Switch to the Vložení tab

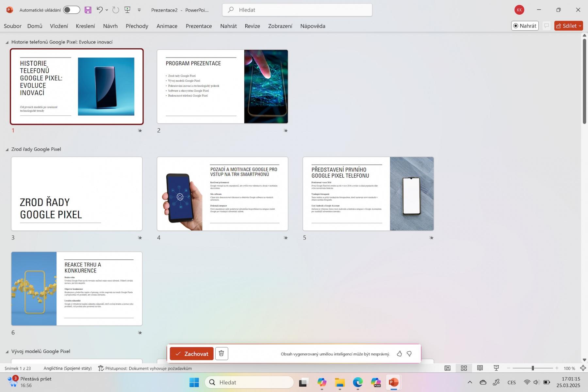[59, 26]
